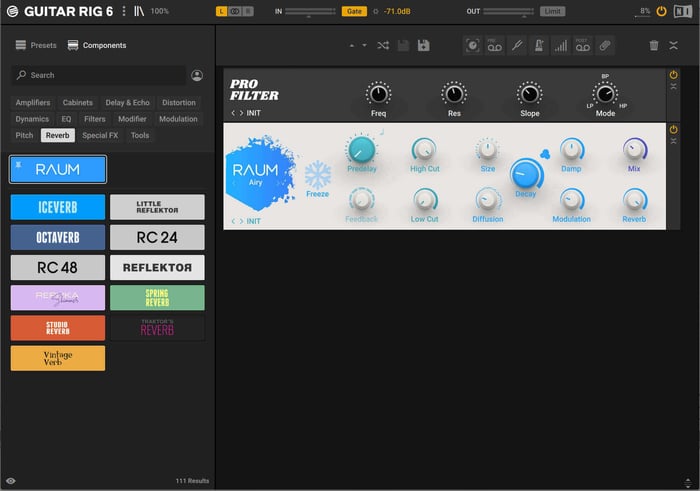Image resolution: width=700 pixels, height=491 pixels.
Task: Select the Distortion category
Action: 179,103
